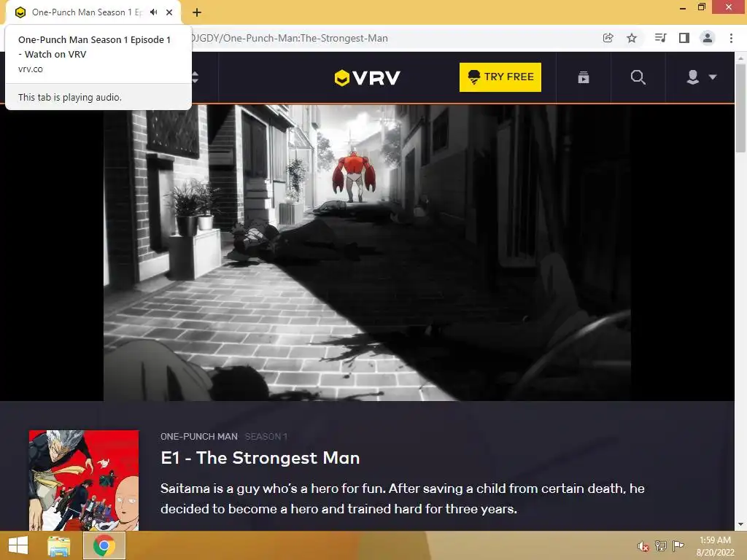Click the TRY FREE button
The image size is (747, 560).
[500, 77]
